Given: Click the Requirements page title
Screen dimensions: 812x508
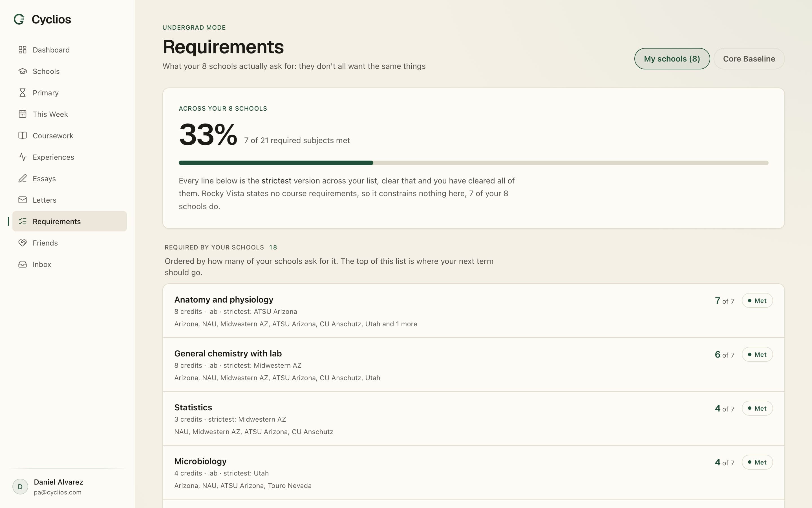Looking at the screenshot, I should [223, 47].
